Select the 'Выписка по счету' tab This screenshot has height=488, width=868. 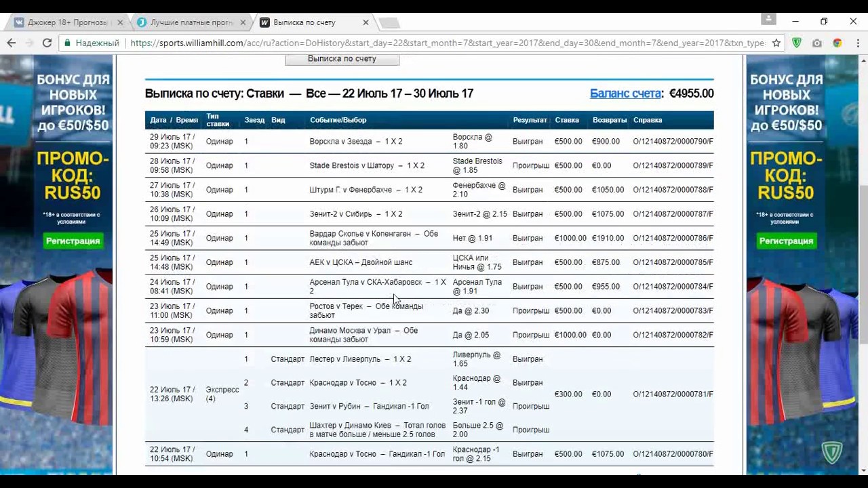pyautogui.click(x=312, y=22)
